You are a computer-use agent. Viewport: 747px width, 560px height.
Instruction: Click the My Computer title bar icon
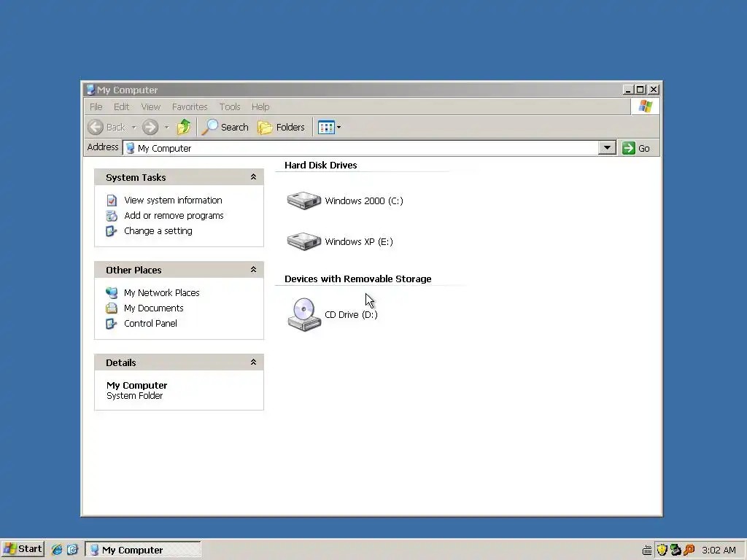coord(90,90)
